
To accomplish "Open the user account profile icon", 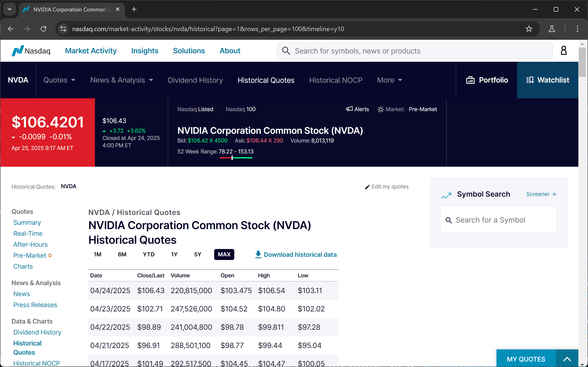I will (564, 51).
